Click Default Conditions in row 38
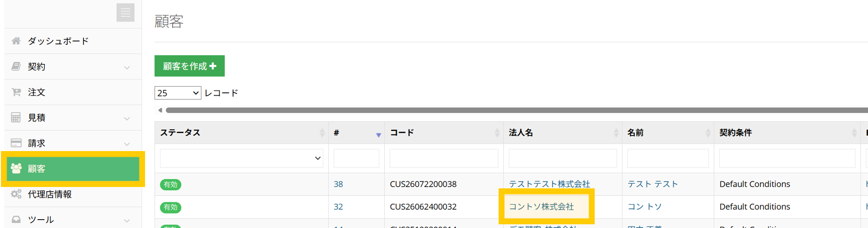 (x=755, y=184)
